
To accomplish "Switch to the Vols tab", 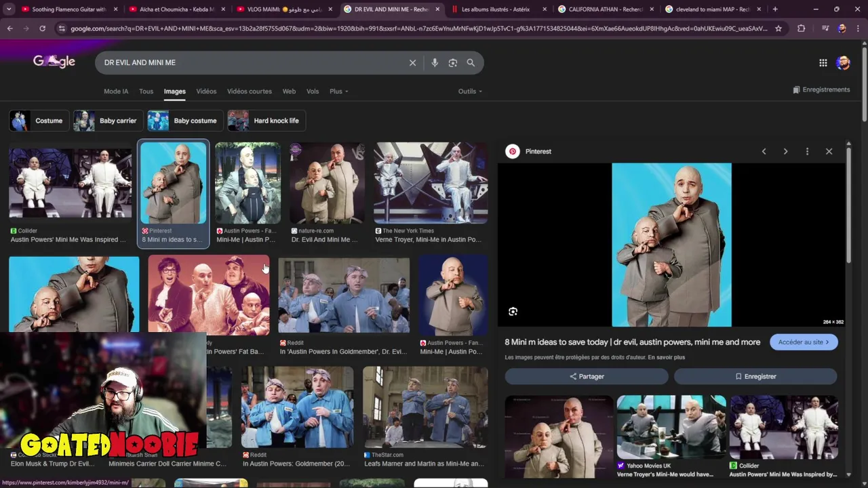I will click(313, 91).
